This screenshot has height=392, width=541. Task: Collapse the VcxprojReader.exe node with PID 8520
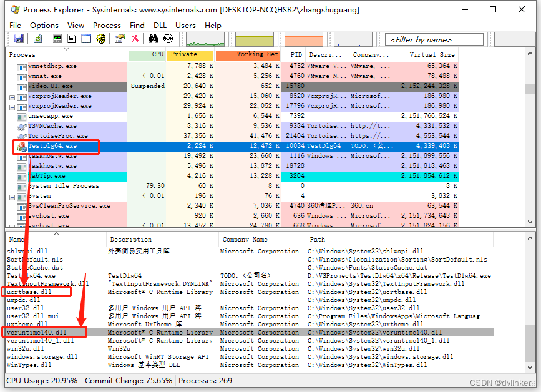(x=12, y=97)
